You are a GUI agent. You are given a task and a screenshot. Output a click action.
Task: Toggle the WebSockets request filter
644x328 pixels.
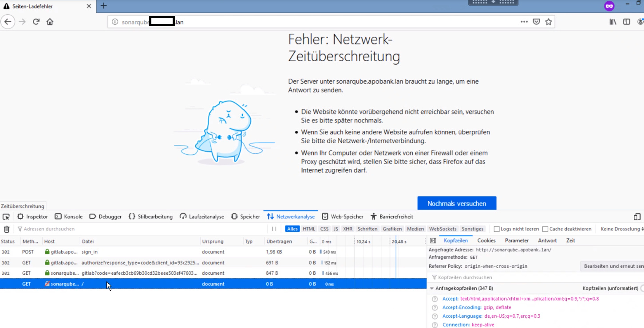(443, 229)
